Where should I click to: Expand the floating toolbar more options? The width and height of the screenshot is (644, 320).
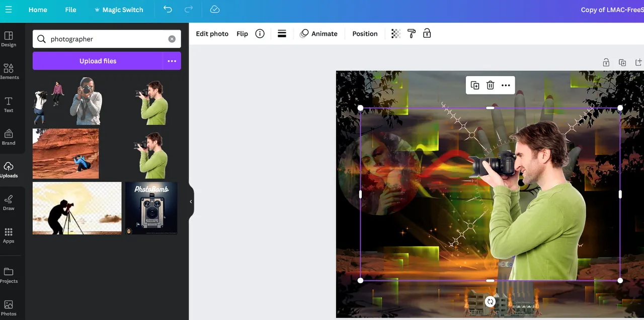click(506, 86)
